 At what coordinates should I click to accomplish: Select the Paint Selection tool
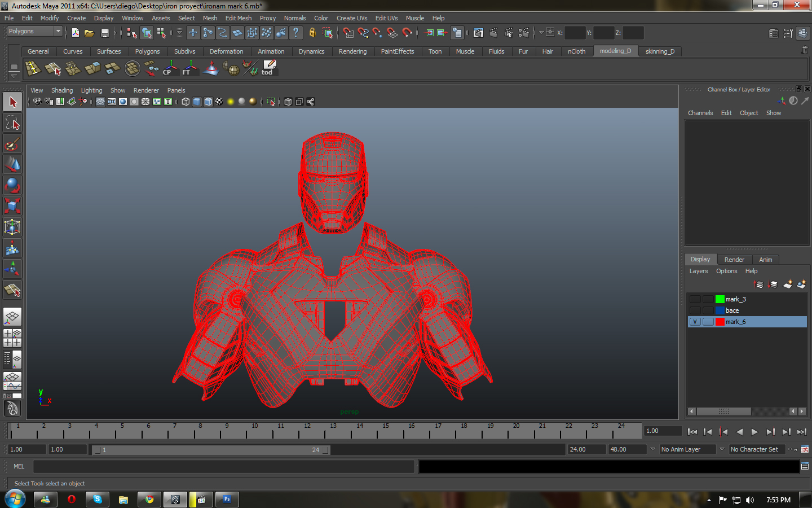tap(12, 144)
